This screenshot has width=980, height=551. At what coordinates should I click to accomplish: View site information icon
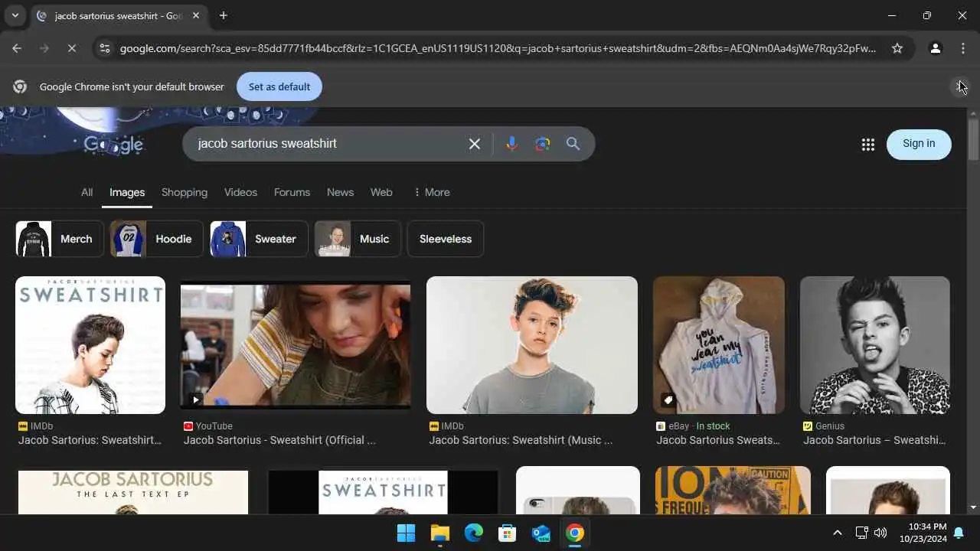pyautogui.click(x=105, y=48)
